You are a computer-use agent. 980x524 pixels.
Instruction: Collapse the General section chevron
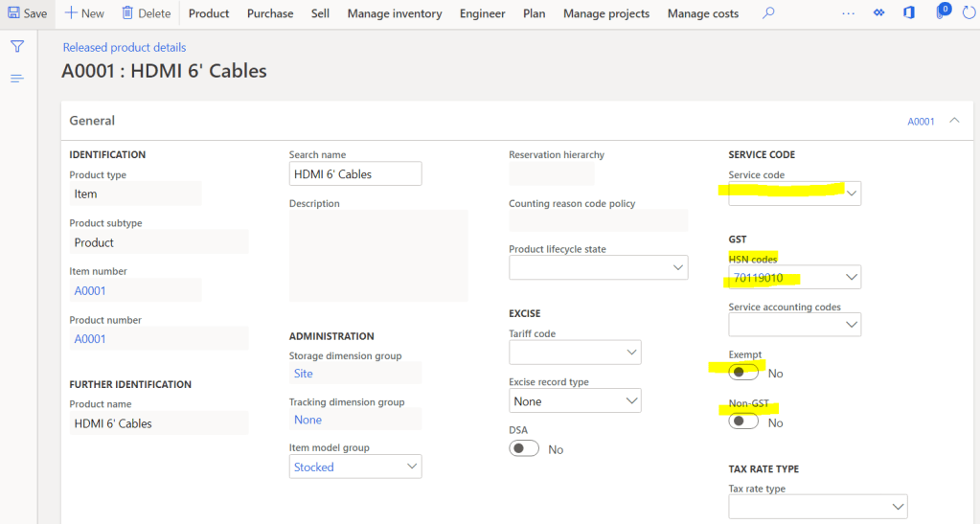(954, 121)
